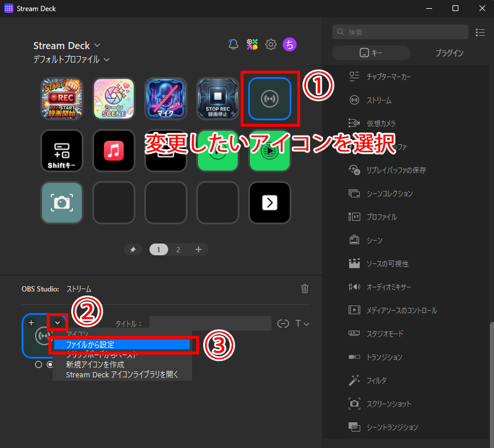Choose Stream Deck アイコンライブラリを開く
The image size is (494, 448).
tap(122, 374)
